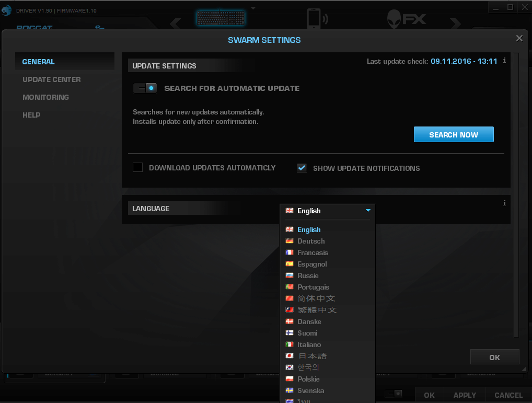
Task: Click OK in the main window bottom bar
Action: point(429,395)
